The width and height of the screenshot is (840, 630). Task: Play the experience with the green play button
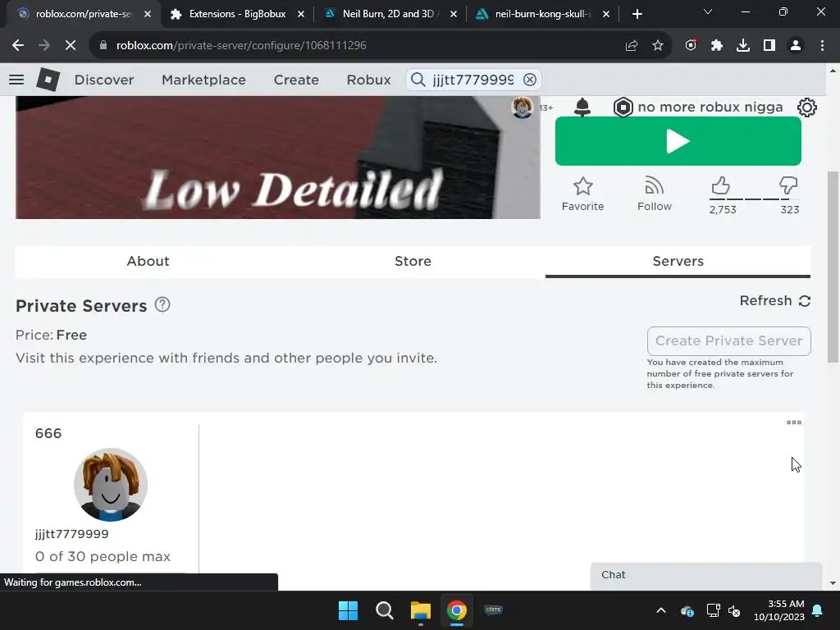tap(678, 141)
